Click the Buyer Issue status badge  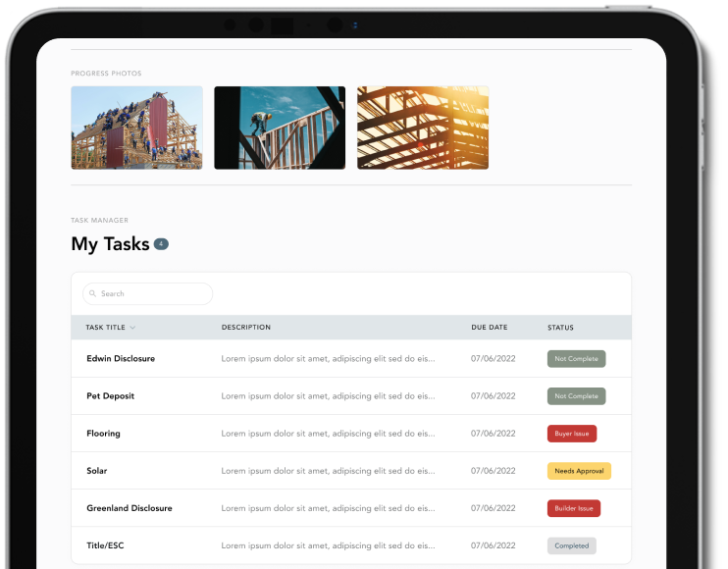tap(572, 434)
